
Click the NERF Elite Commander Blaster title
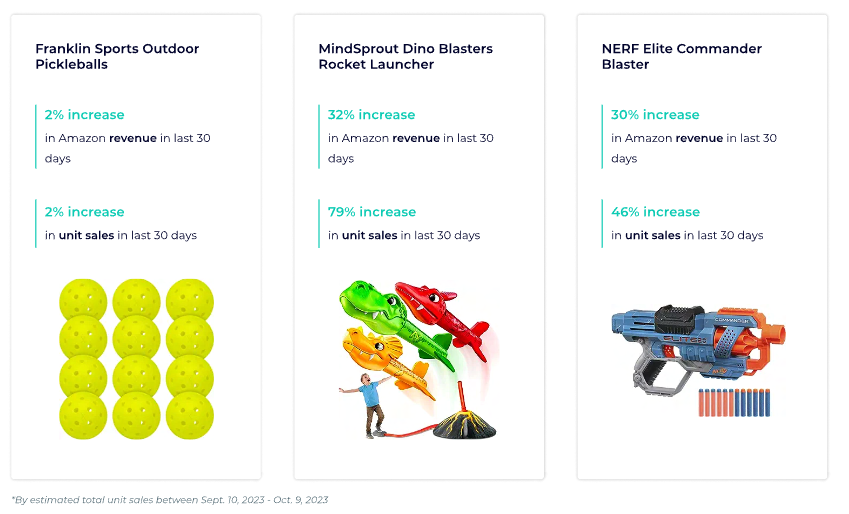coord(681,56)
